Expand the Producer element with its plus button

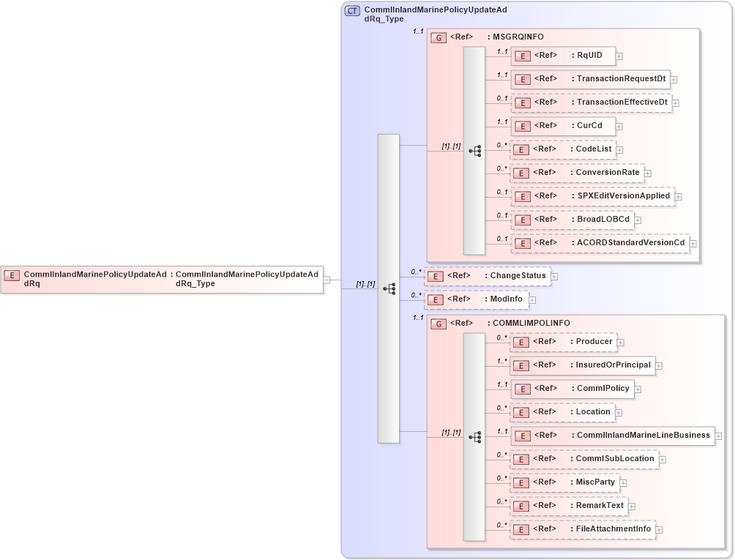pyautogui.click(x=620, y=342)
